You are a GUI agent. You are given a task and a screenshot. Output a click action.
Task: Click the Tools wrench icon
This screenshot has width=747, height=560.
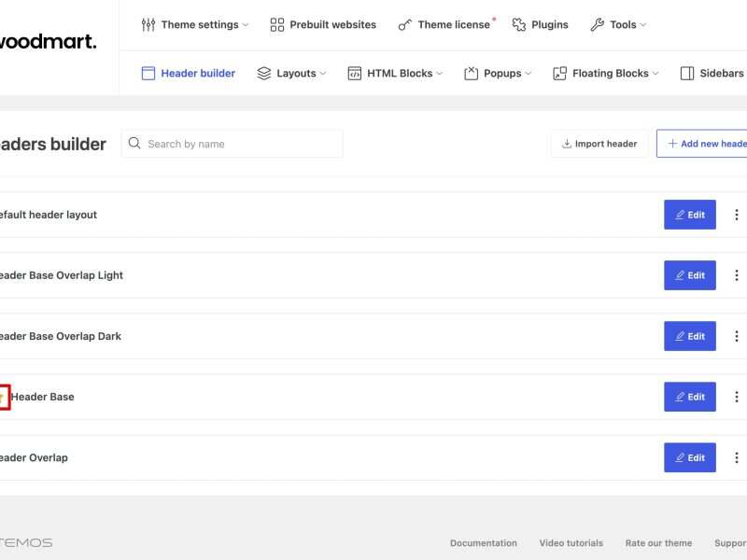[x=597, y=25]
